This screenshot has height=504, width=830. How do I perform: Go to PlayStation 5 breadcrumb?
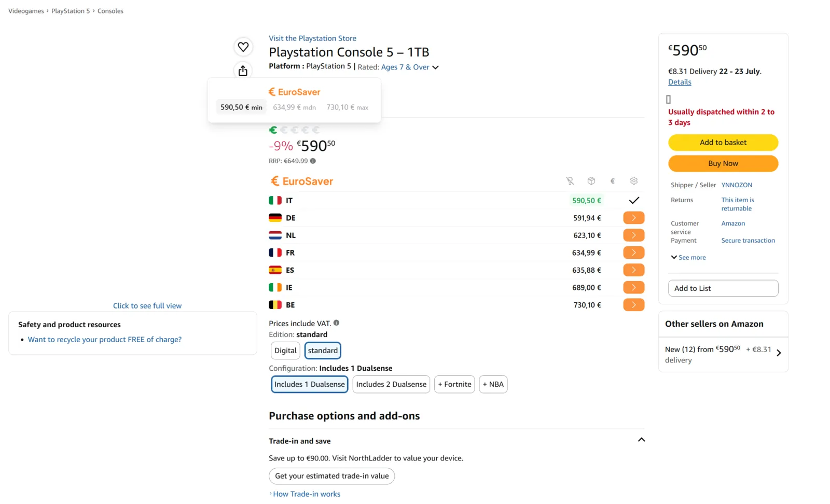pos(71,11)
